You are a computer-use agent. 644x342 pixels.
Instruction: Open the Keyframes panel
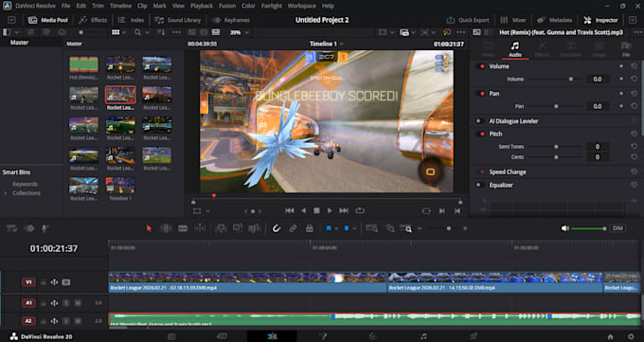coord(231,20)
